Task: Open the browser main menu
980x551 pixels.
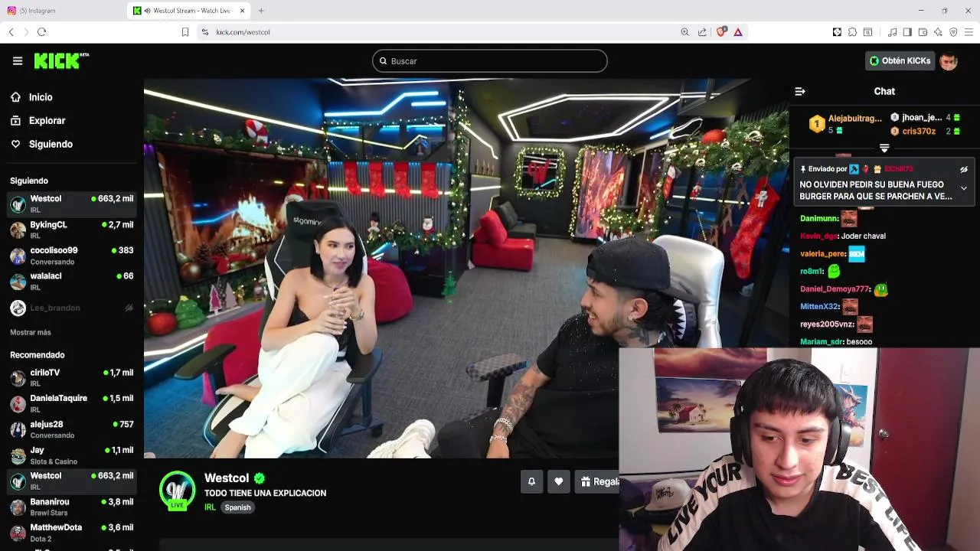Action: [x=969, y=32]
